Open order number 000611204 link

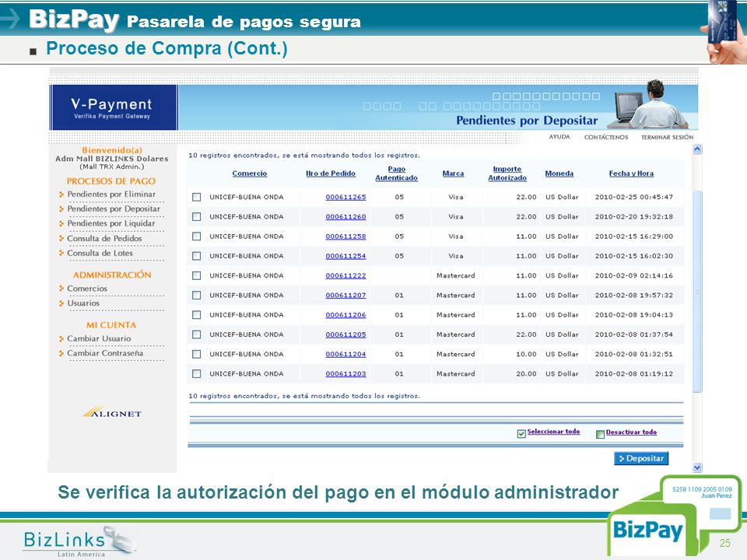tap(345, 355)
